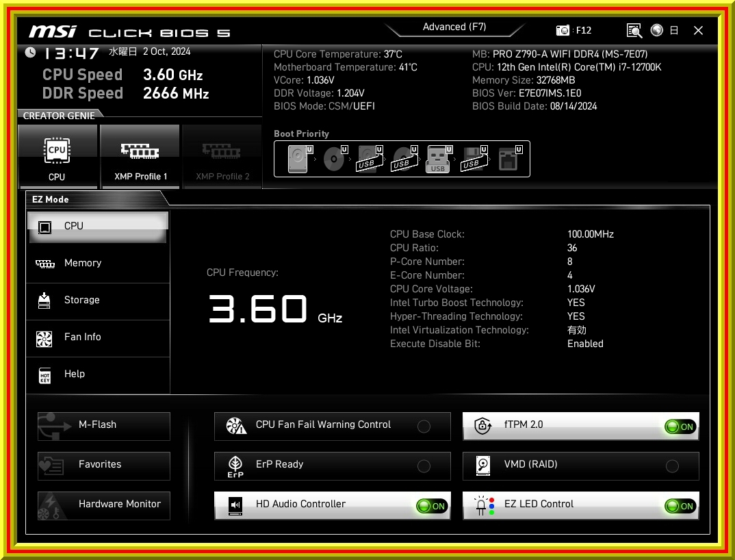Click the EZ Mode tab header

tap(50, 199)
